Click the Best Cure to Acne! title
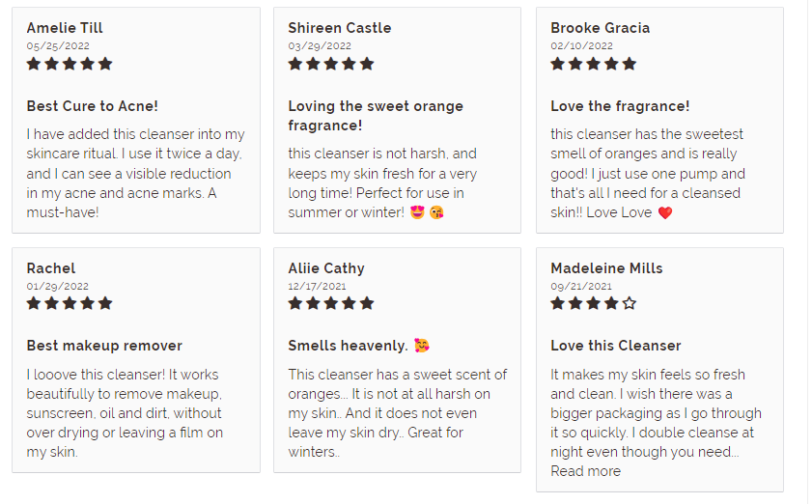 [92, 106]
